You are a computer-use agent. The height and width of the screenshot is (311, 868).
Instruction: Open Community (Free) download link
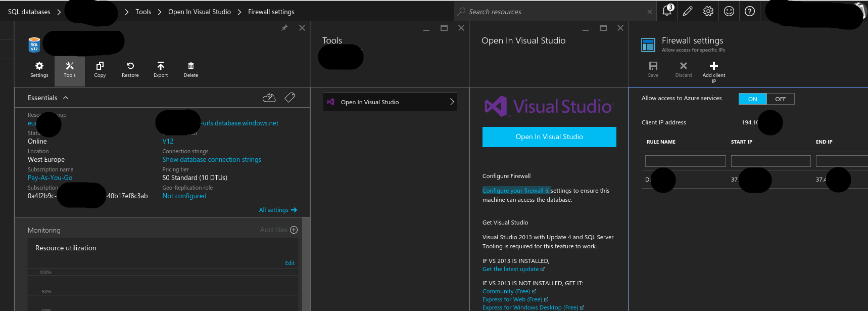click(x=509, y=291)
